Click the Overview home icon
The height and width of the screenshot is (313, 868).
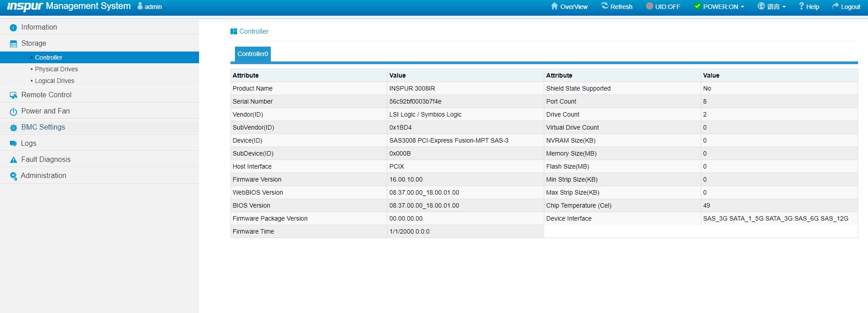point(555,6)
